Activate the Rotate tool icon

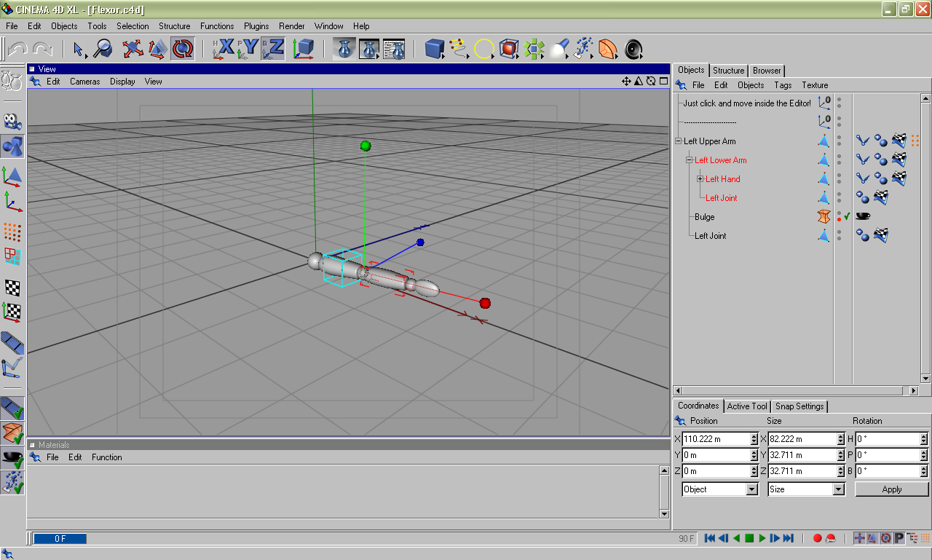pos(183,49)
